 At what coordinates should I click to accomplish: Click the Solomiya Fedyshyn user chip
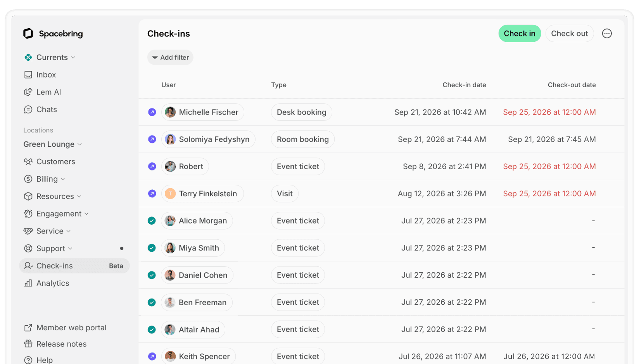(x=208, y=139)
